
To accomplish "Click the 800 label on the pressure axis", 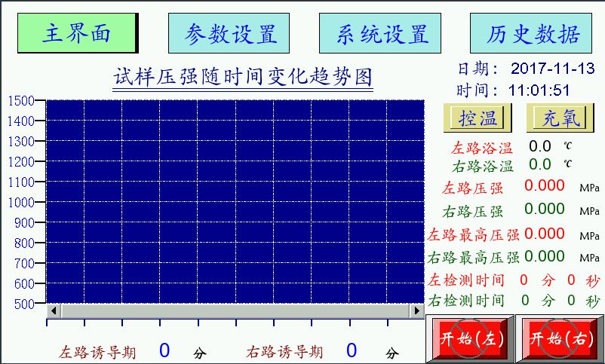I will (24, 243).
